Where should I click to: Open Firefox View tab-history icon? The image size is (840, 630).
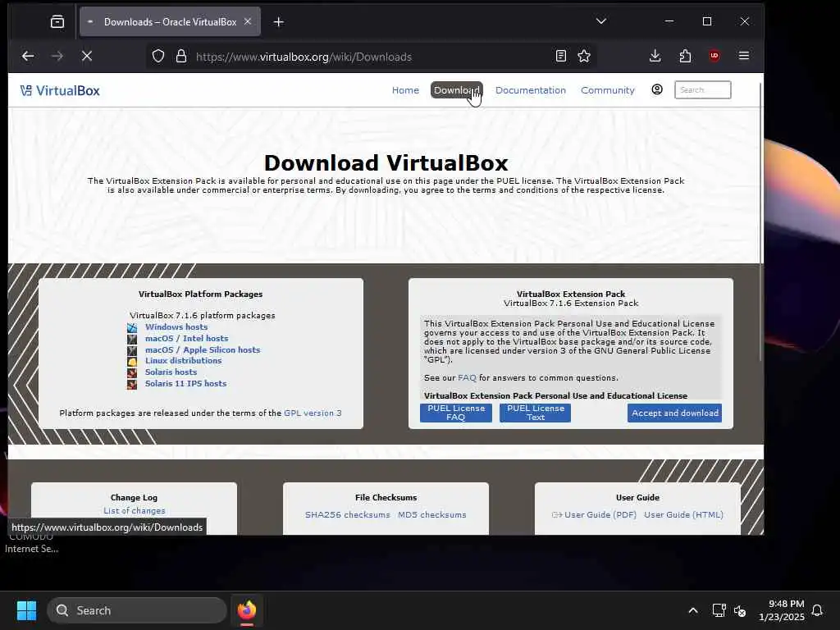pos(57,22)
